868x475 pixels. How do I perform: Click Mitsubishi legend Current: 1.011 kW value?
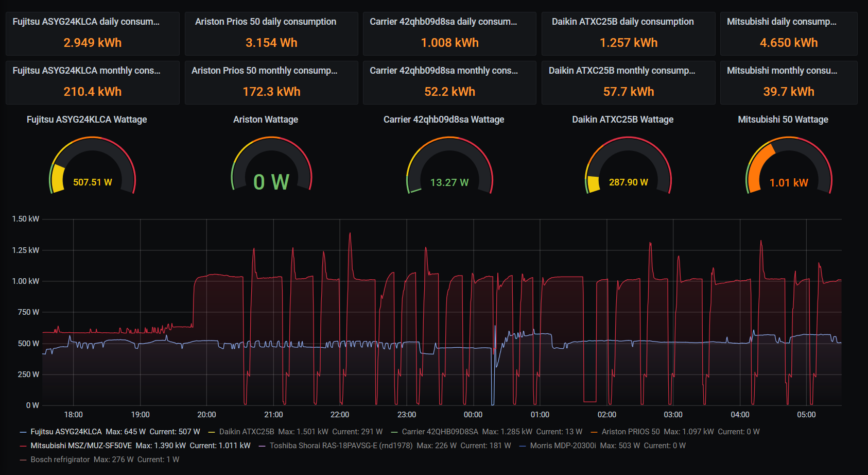[220, 446]
